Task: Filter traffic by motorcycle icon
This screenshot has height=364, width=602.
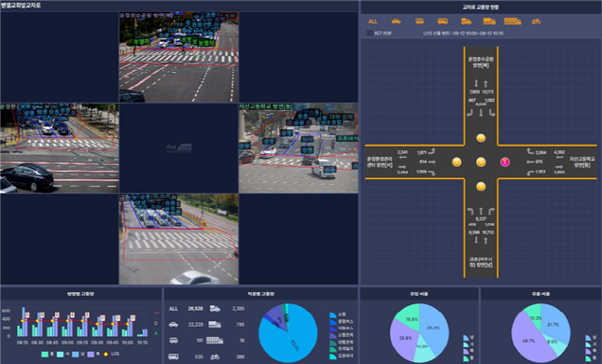Action: (x=537, y=21)
